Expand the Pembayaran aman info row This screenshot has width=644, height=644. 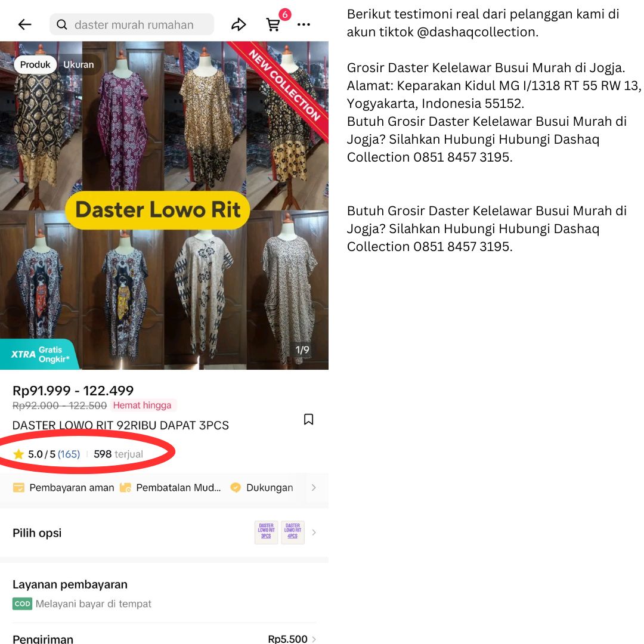click(x=165, y=488)
